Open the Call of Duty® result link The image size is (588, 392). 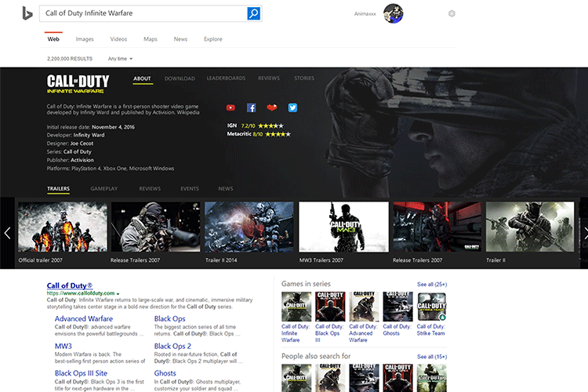(x=70, y=285)
